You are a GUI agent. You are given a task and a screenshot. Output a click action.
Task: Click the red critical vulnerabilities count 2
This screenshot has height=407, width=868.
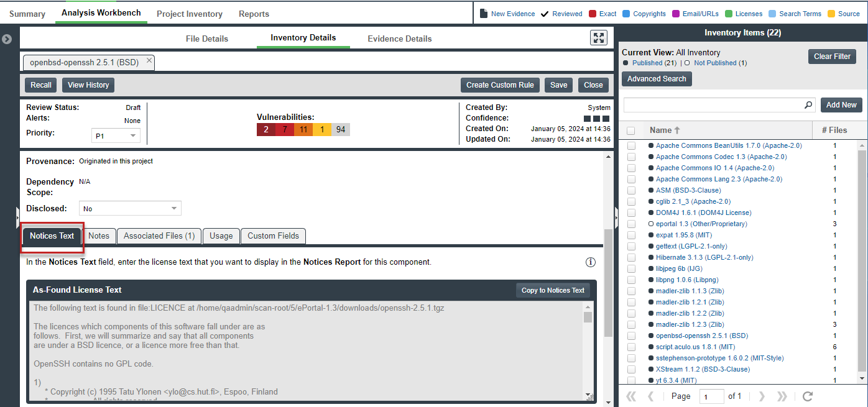pyautogui.click(x=266, y=129)
